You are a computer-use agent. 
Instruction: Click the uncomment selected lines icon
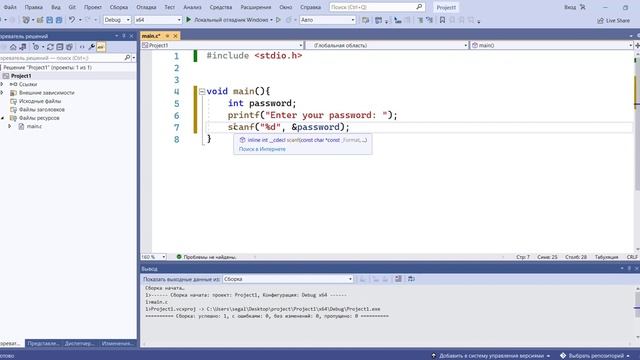[429, 20]
